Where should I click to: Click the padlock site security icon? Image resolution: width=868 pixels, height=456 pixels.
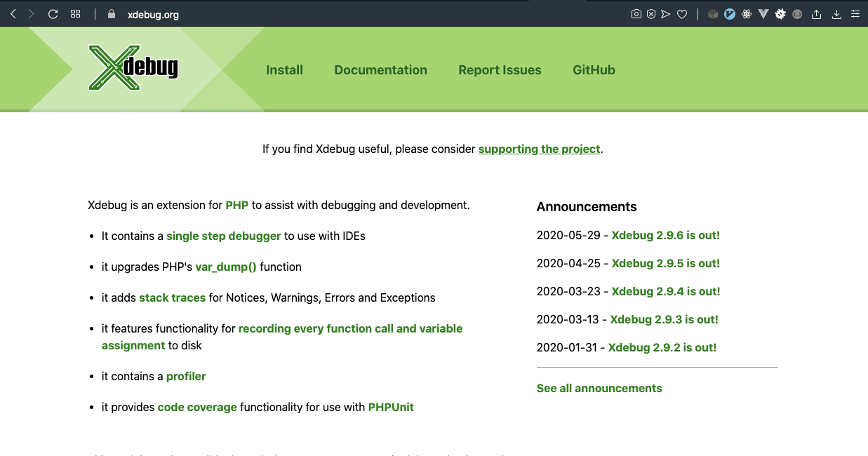[x=110, y=14]
